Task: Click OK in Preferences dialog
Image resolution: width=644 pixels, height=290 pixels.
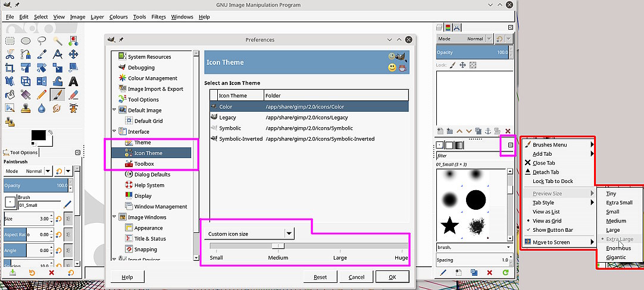Action: click(392, 277)
